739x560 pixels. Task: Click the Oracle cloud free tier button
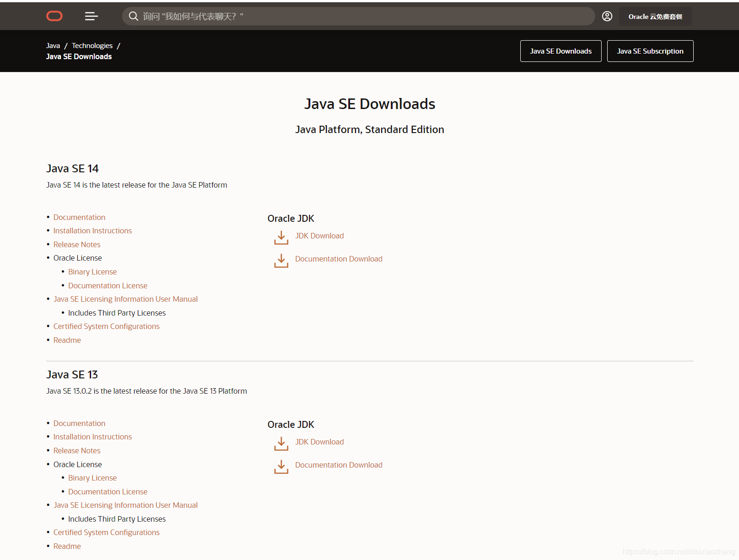pyautogui.click(x=655, y=16)
